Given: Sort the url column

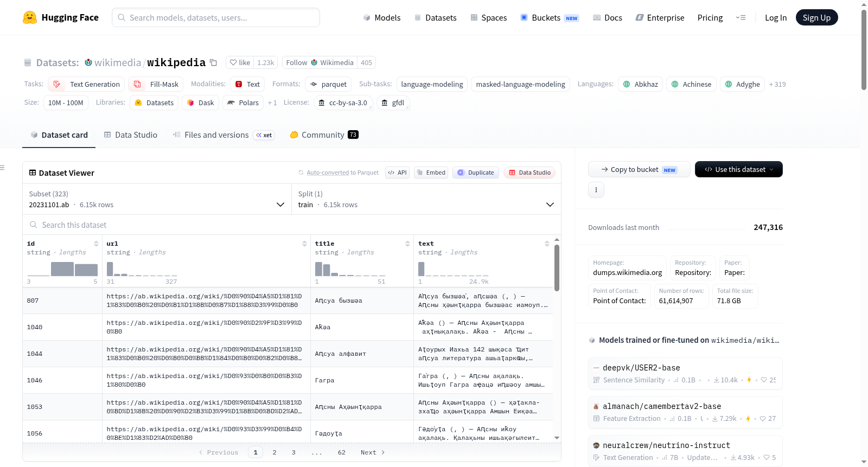Looking at the screenshot, I should click(304, 244).
